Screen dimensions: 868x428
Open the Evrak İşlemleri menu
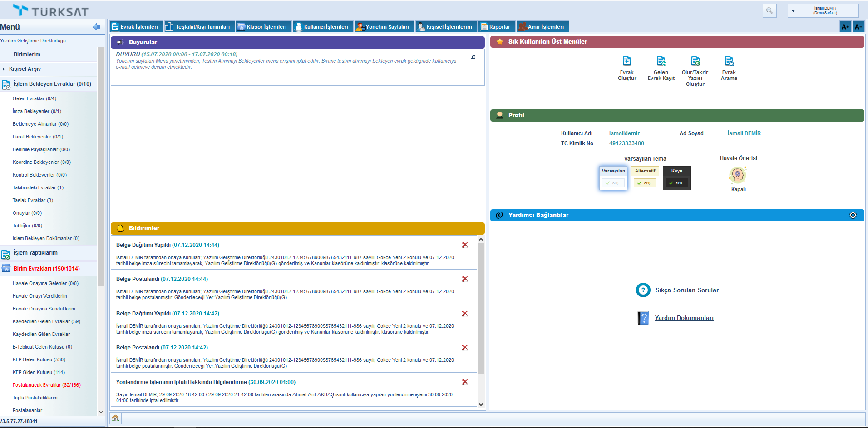click(x=135, y=27)
